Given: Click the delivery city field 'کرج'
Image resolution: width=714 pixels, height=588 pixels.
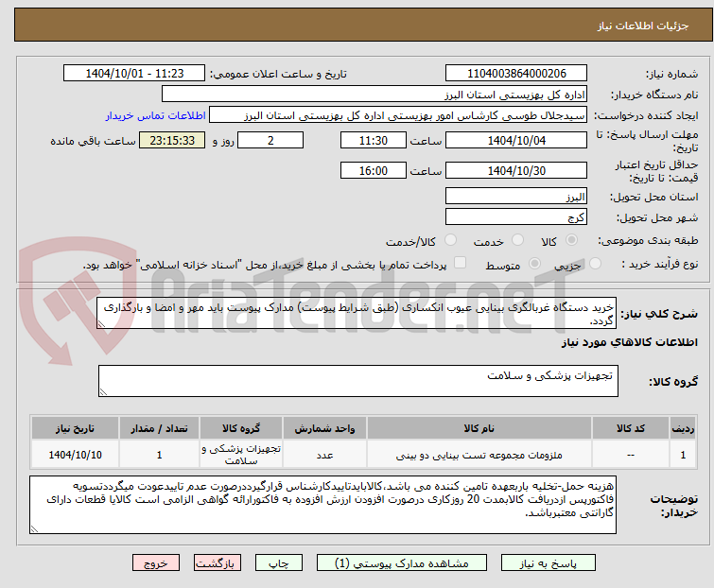Looking at the screenshot, I should coord(516,216).
